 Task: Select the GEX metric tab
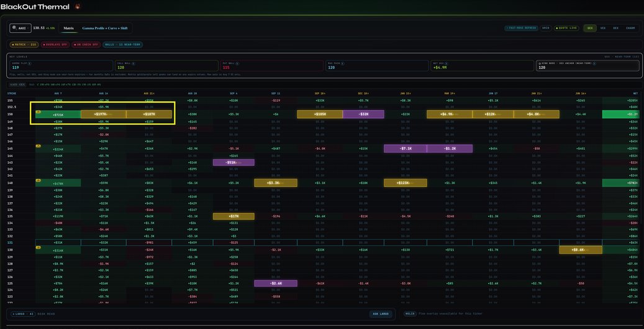[590, 28]
